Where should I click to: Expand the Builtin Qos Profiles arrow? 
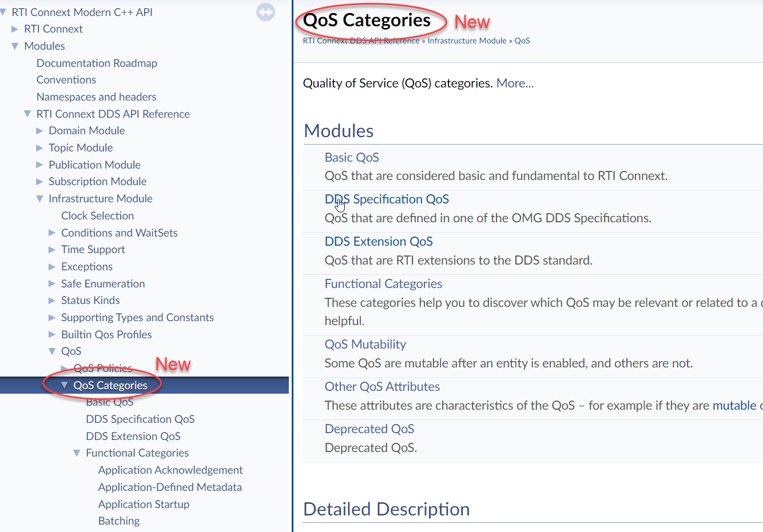click(x=52, y=335)
